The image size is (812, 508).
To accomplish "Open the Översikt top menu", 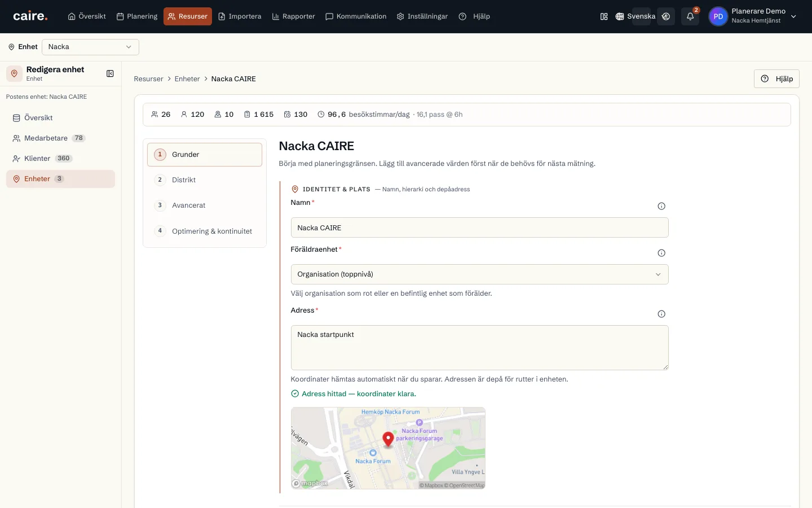I will pyautogui.click(x=87, y=16).
